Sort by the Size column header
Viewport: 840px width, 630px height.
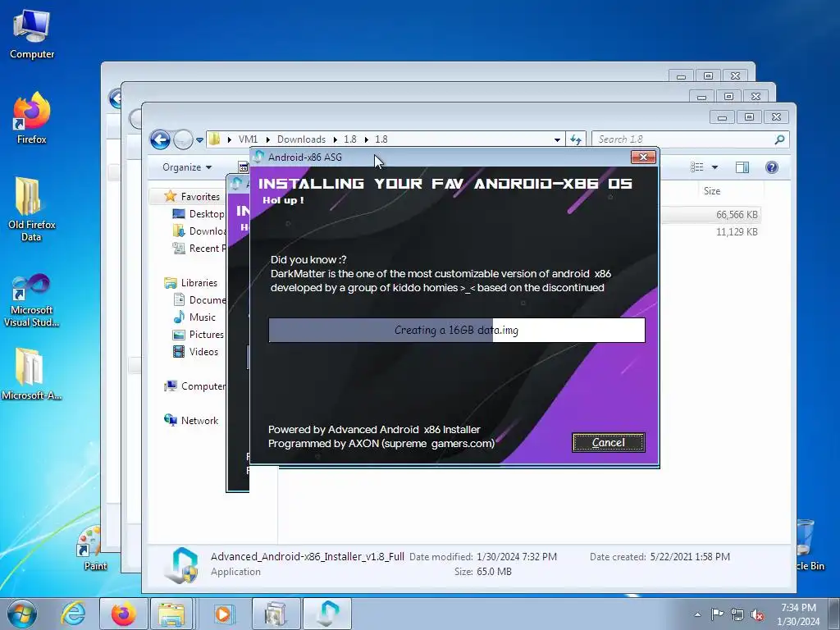712,190
